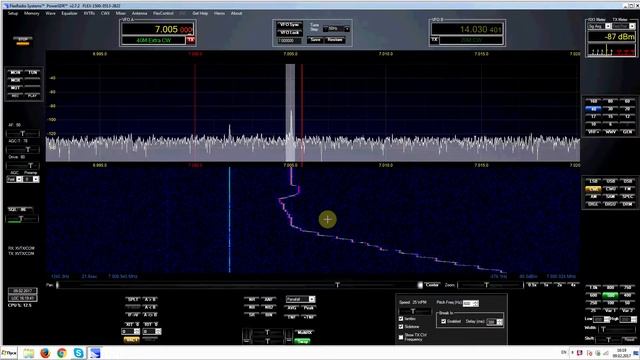Click the Pitch Freq stepper
Image resolution: width=640 pixels, height=360 pixels.
(x=476, y=303)
